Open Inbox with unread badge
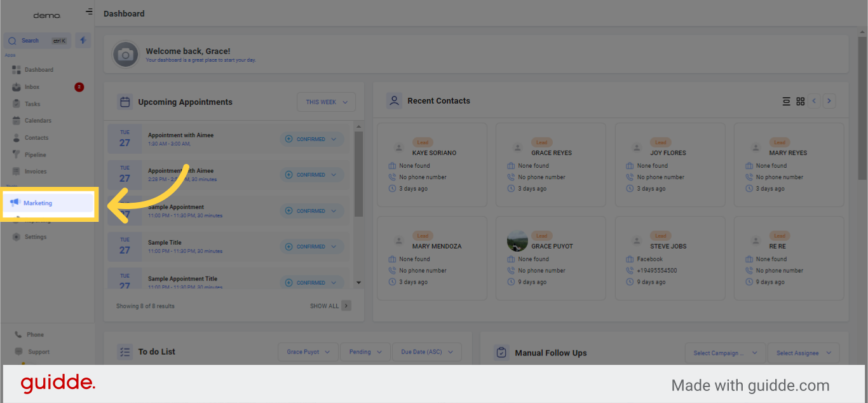The width and height of the screenshot is (868, 403). click(32, 87)
